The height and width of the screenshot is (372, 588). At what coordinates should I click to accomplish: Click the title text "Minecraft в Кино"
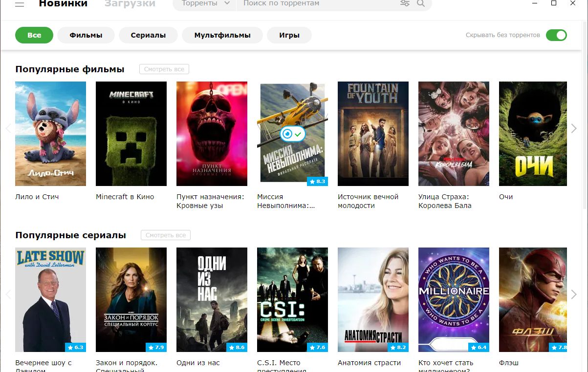(125, 197)
